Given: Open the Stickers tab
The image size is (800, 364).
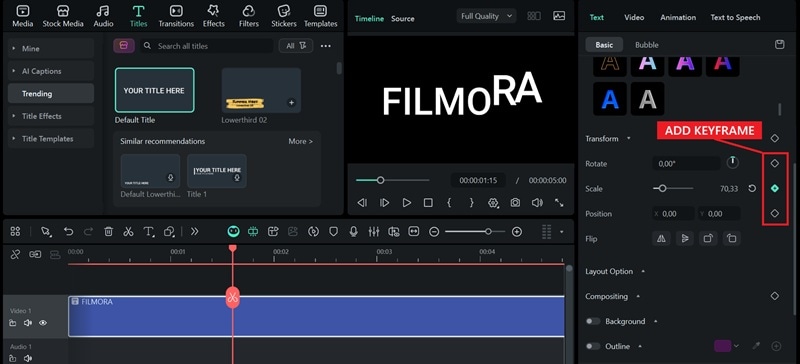Looking at the screenshot, I should tap(284, 16).
